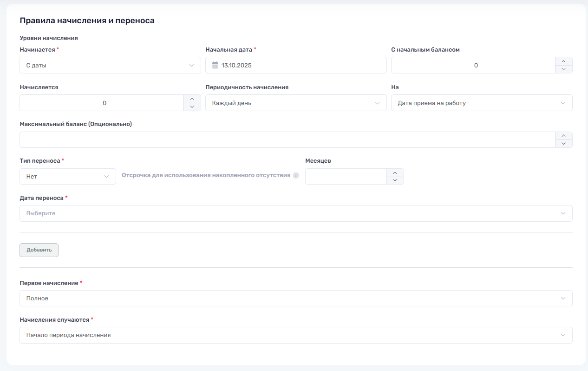
Task: Open the На dropdown with Дата приема на работу
Action: 482,103
